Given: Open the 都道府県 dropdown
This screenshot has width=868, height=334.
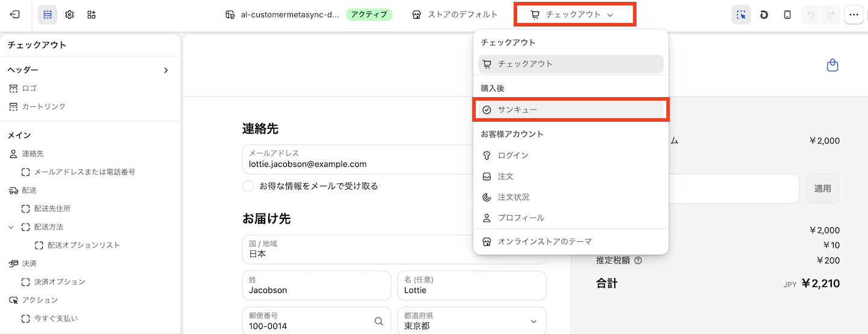Looking at the screenshot, I should 472,321.
